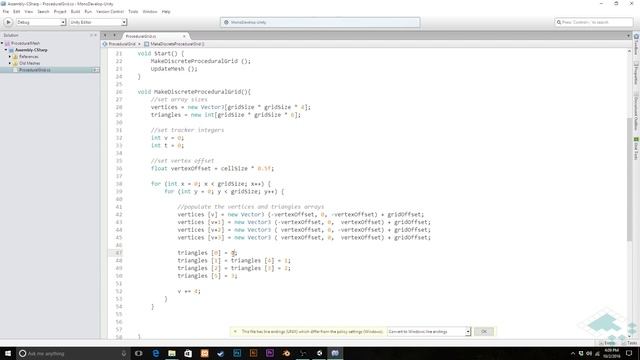
Task: Open the Properties side pad
Action: 636,73
